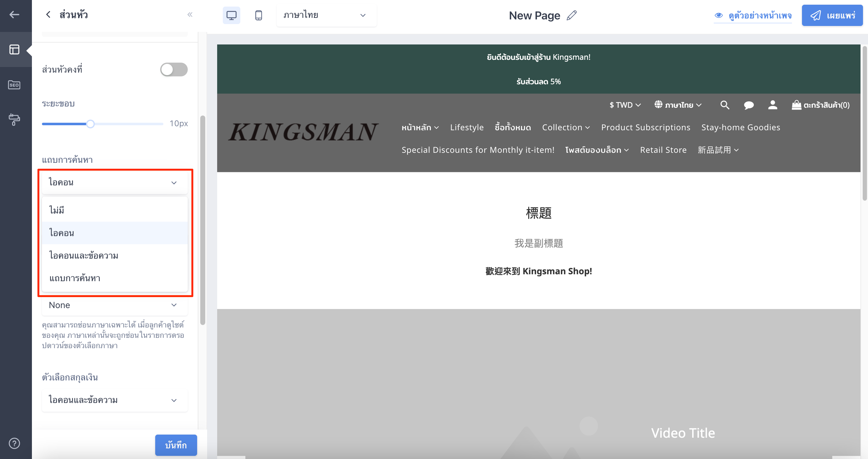Open Retail Store nav item
Image resolution: width=868 pixels, height=459 pixels.
663,150
